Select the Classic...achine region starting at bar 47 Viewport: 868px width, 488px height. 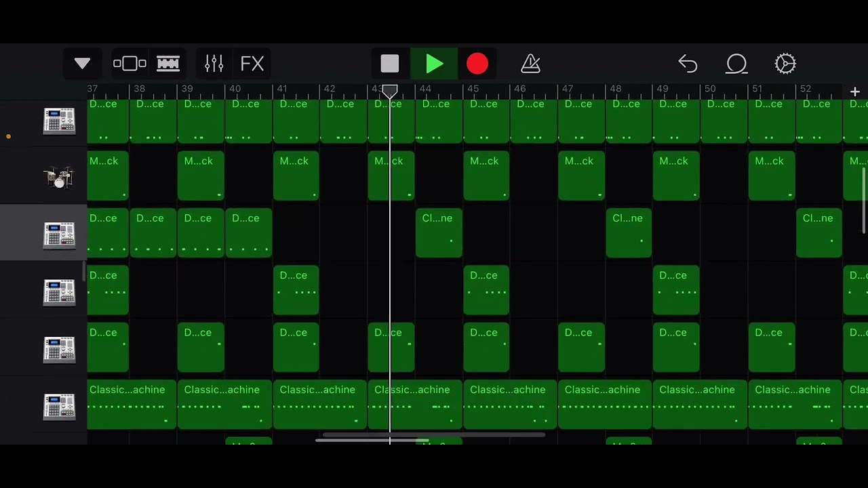point(605,406)
